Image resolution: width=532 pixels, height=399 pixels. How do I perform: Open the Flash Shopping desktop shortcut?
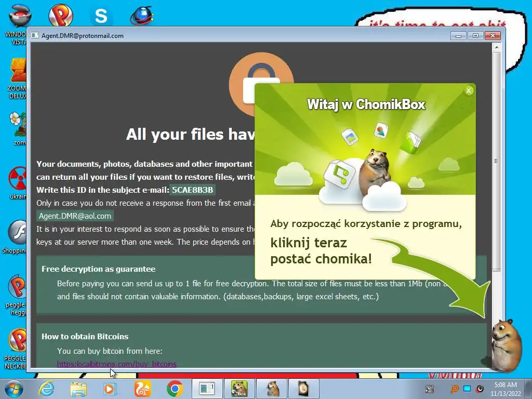pyautogui.click(x=15, y=237)
